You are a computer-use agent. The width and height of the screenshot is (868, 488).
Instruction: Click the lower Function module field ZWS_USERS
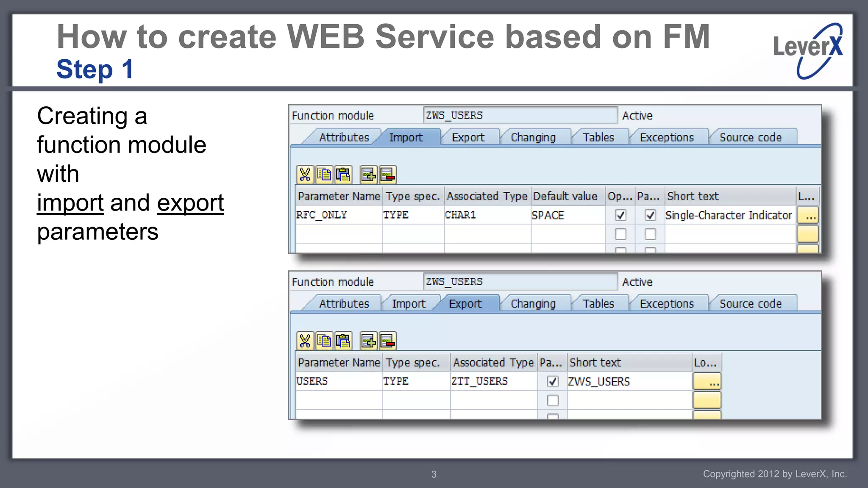coord(520,282)
